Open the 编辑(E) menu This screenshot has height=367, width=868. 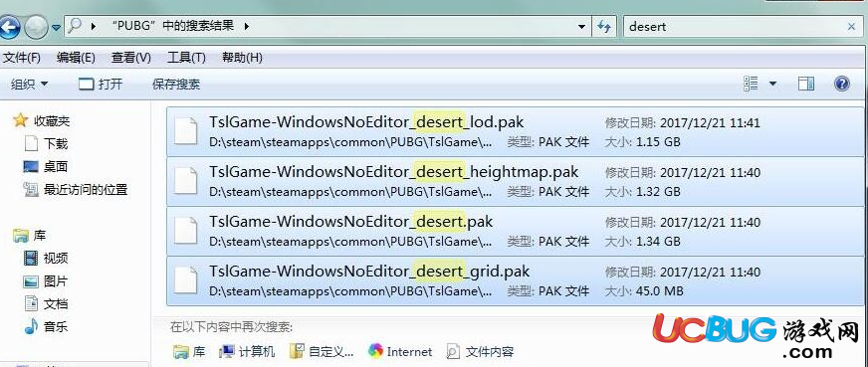tap(76, 58)
